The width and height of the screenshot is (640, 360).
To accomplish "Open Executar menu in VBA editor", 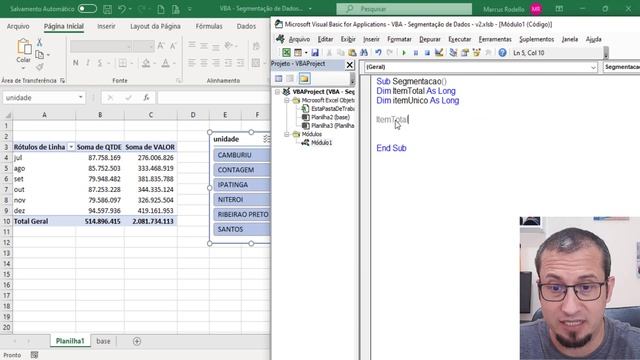I will click(460, 39).
